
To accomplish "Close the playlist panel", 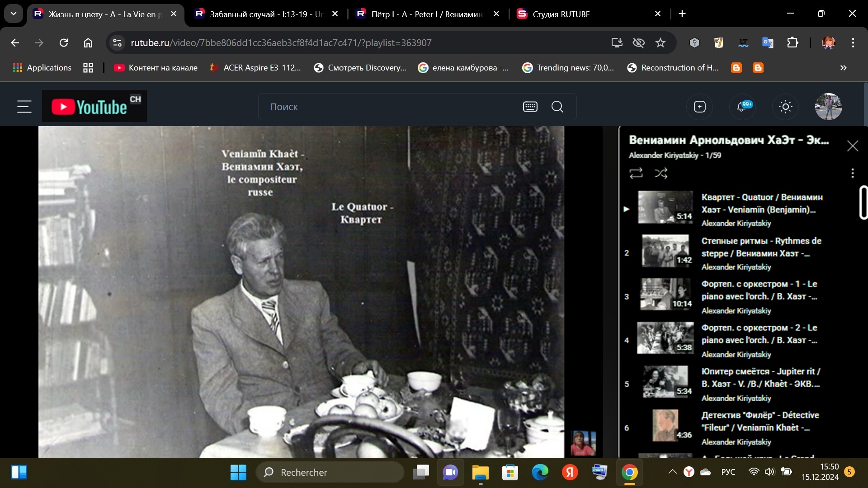I will coord(853,146).
